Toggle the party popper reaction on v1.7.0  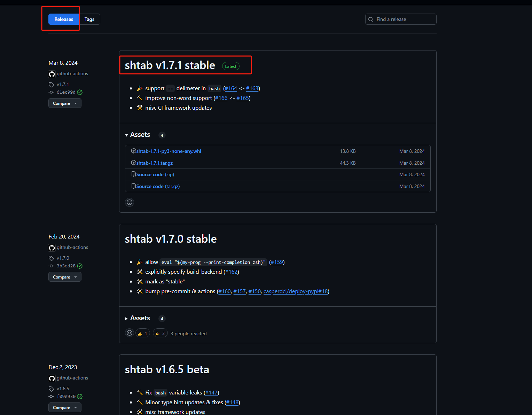tap(160, 333)
